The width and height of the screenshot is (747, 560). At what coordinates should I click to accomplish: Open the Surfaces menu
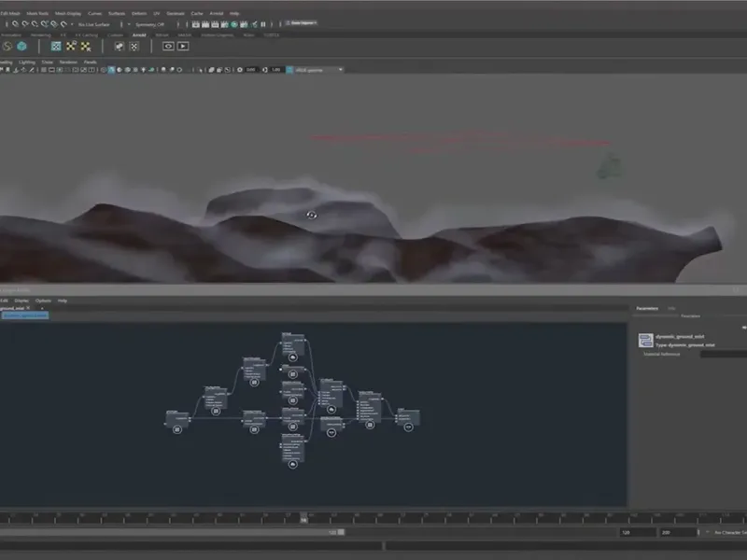click(117, 13)
